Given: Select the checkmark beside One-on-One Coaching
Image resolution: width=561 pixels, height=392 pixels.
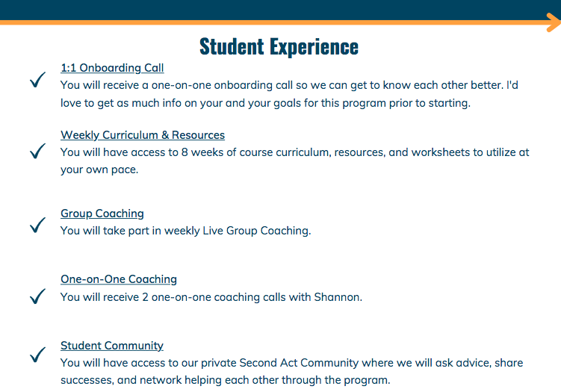Looking at the screenshot, I should [37, 296].
